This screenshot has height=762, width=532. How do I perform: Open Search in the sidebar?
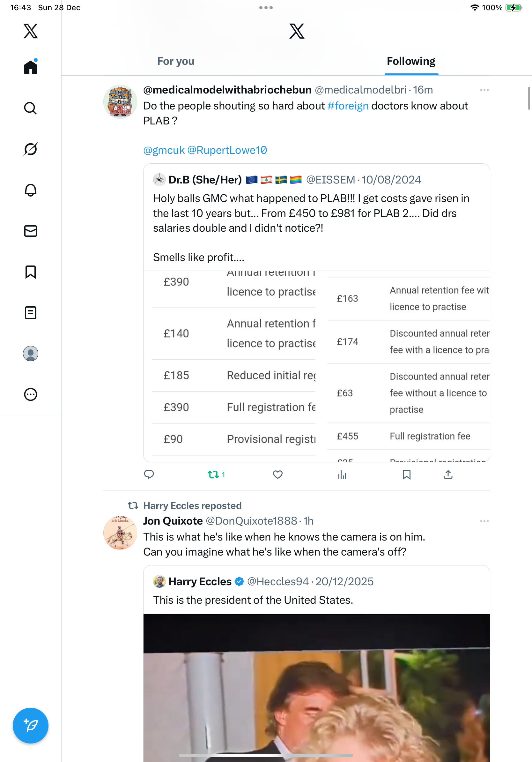pyautogui.click(x=31, y=108)
